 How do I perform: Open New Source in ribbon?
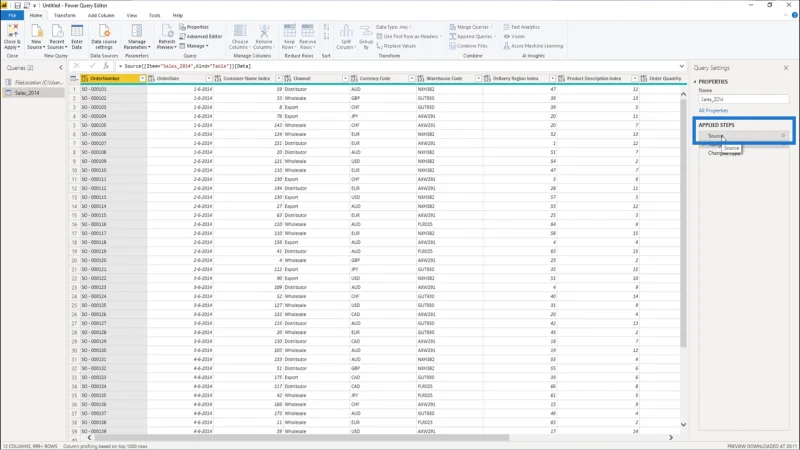[x=36, y=37]
